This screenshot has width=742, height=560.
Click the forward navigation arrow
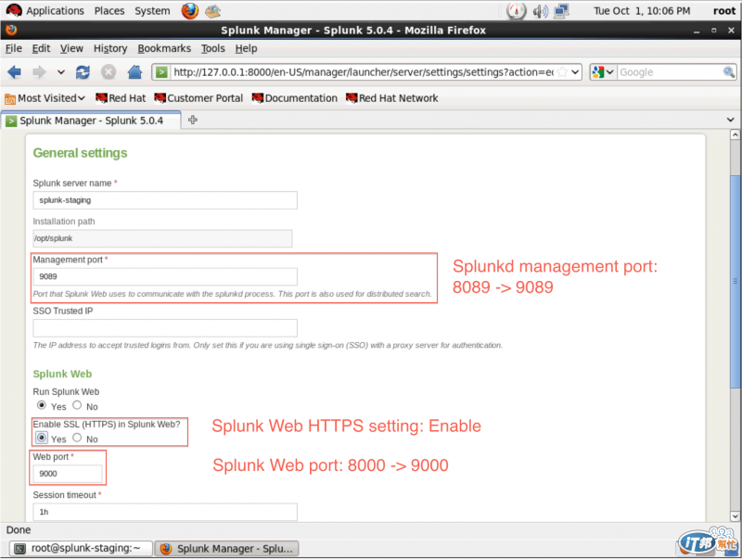point(39,72)
